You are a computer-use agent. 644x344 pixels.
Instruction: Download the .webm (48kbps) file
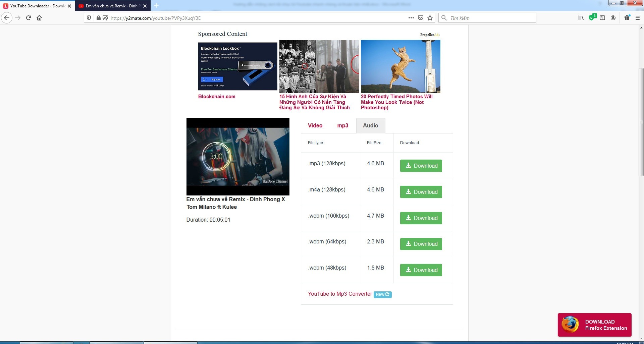[421, 270]
